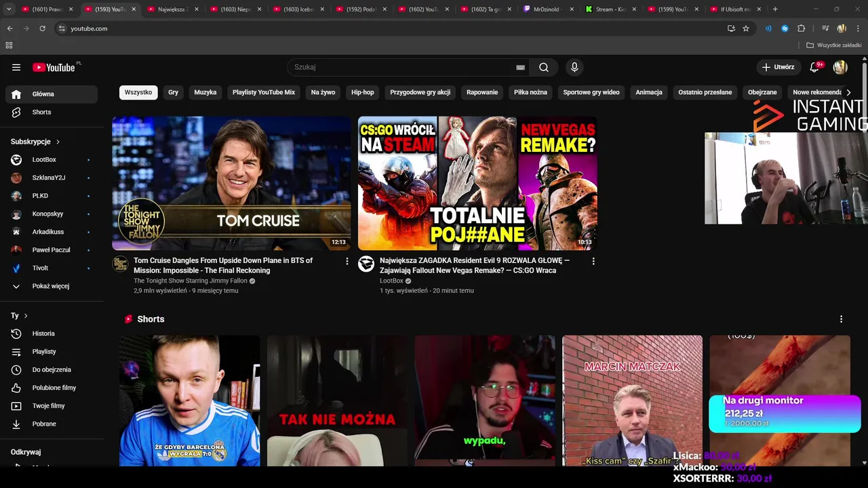
Task: Open options menu for Tom Cruise video
Action: 347,261
